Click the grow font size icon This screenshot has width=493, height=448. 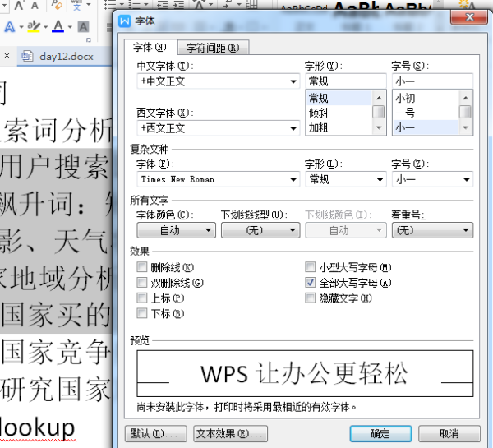click(x=19, y=5)
